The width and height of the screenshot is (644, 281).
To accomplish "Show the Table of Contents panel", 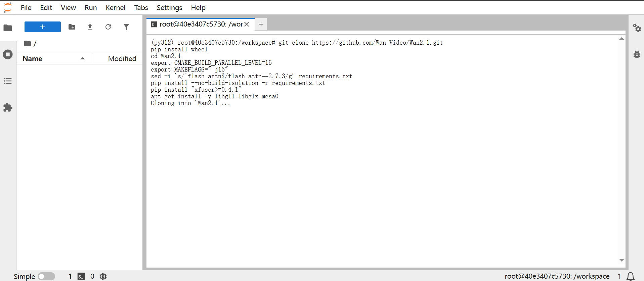I will tap(8, 81).
